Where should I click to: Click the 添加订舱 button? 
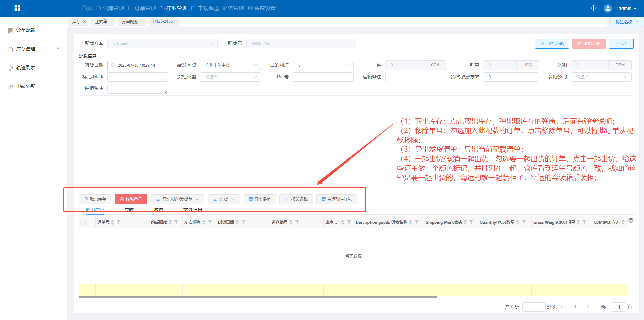pos(552,44)
